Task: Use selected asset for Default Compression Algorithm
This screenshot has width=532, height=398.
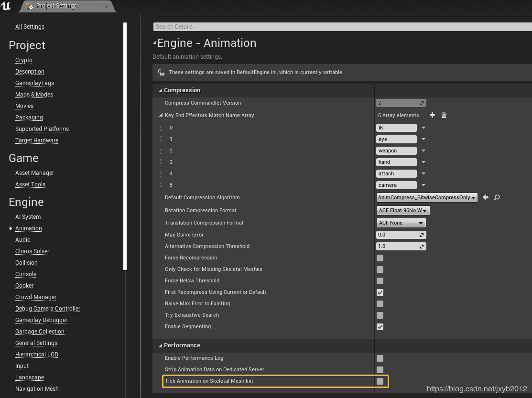Action: pyautogui.click(x=486, y=197)
